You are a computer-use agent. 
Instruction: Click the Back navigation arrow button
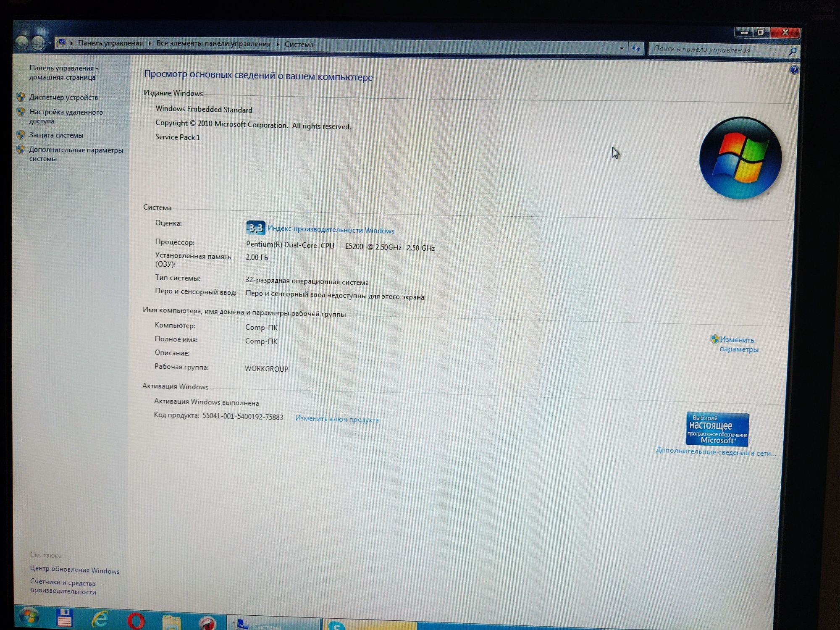tap(22, 42)
